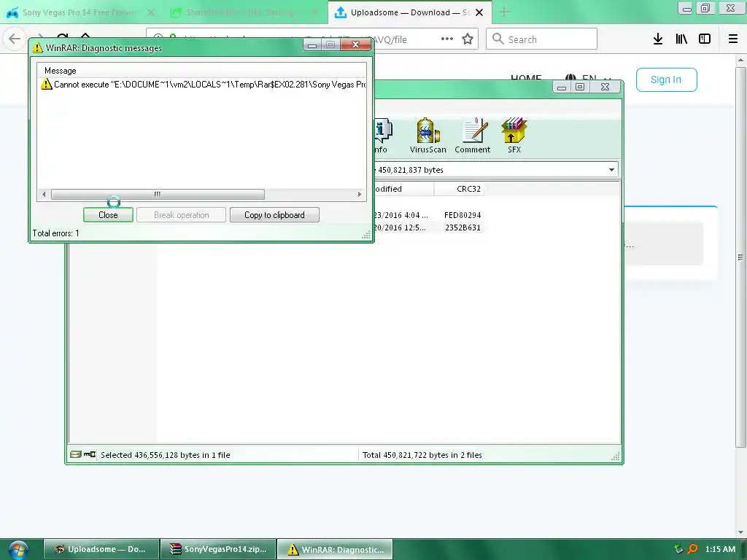Close Diagnostic messages dialog with red X
747x560 pixels.
[355, 44]
